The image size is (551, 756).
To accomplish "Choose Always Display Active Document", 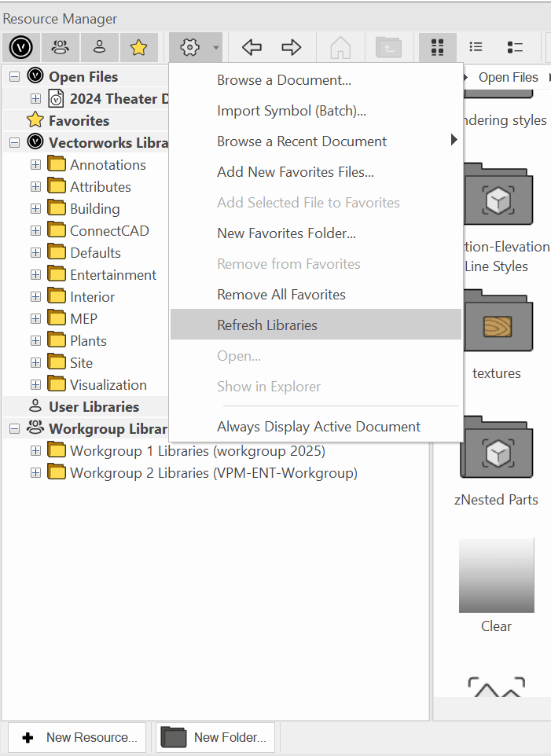I will (x=316, y=427).
